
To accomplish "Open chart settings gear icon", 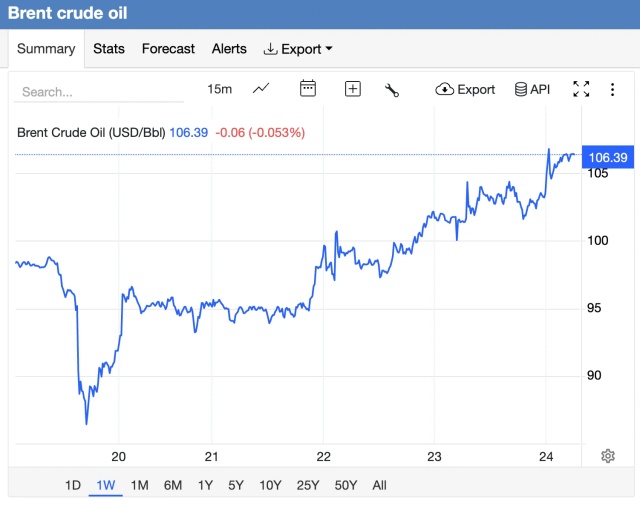I will [607, 456].
